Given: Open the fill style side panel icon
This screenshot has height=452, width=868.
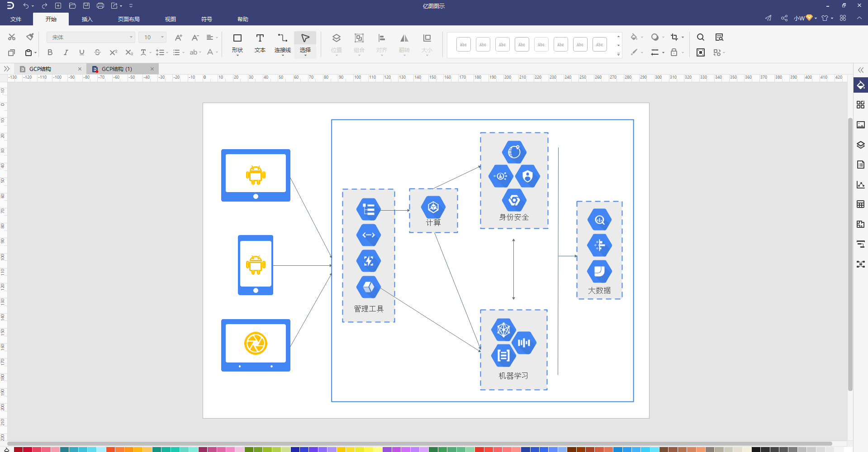Looking at the screenshot, I should (x=860, y=85).
